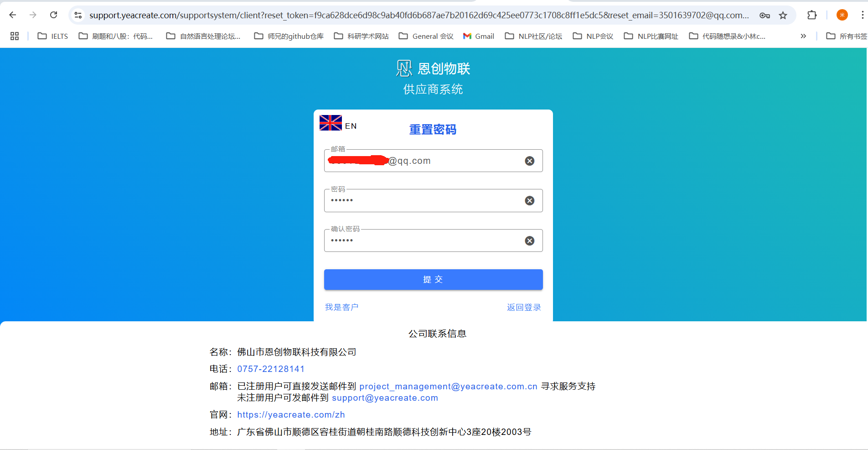The height and width of the screenshot is (450, 868).
Task: Open the IELTS bookmark folder
Action: [53, 36]
